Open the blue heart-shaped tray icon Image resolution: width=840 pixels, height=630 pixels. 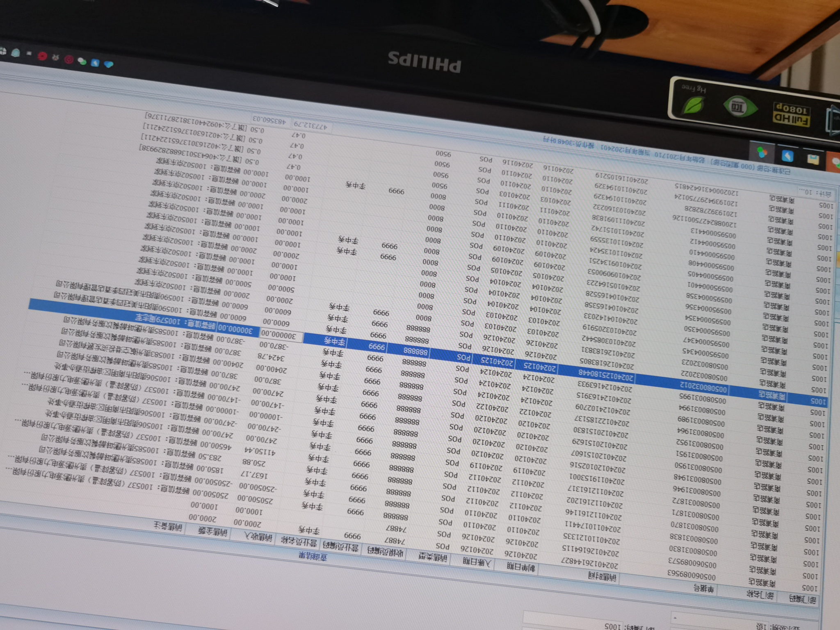click(109, 65)
